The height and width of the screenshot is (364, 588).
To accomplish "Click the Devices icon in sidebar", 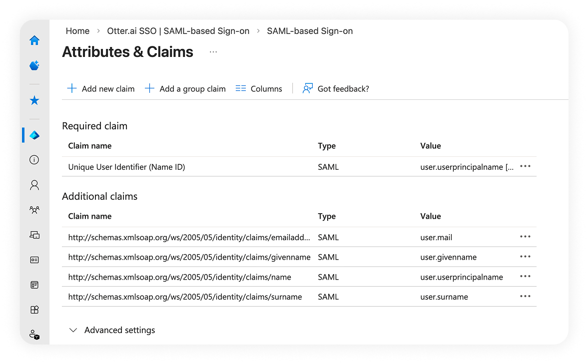I will pos(34,235).
